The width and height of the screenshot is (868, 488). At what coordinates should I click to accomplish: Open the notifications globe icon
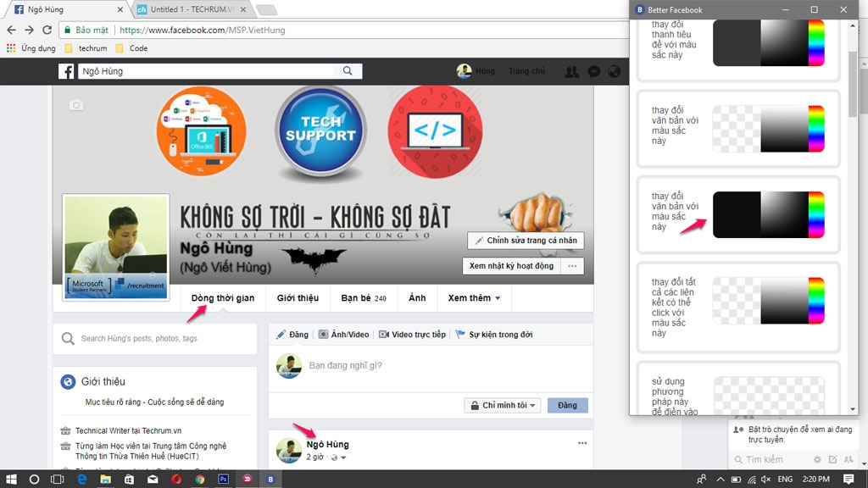614,71
